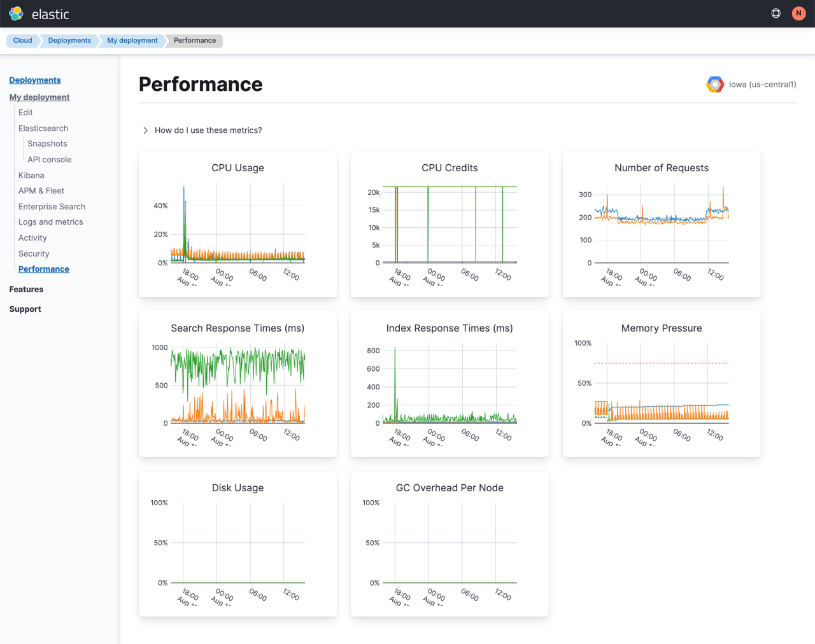Open the API console

[49, 160]
